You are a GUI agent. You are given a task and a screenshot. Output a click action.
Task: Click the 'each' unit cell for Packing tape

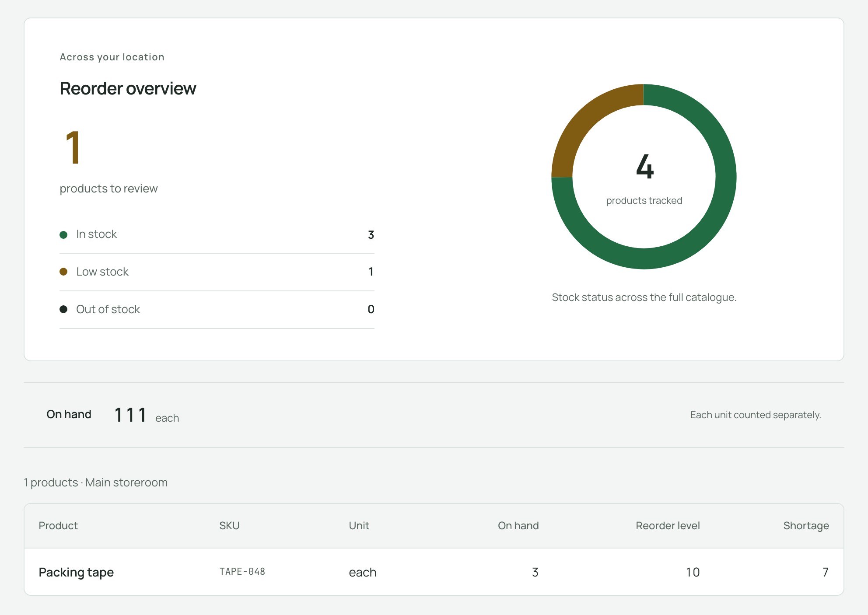tap(363, 572)
